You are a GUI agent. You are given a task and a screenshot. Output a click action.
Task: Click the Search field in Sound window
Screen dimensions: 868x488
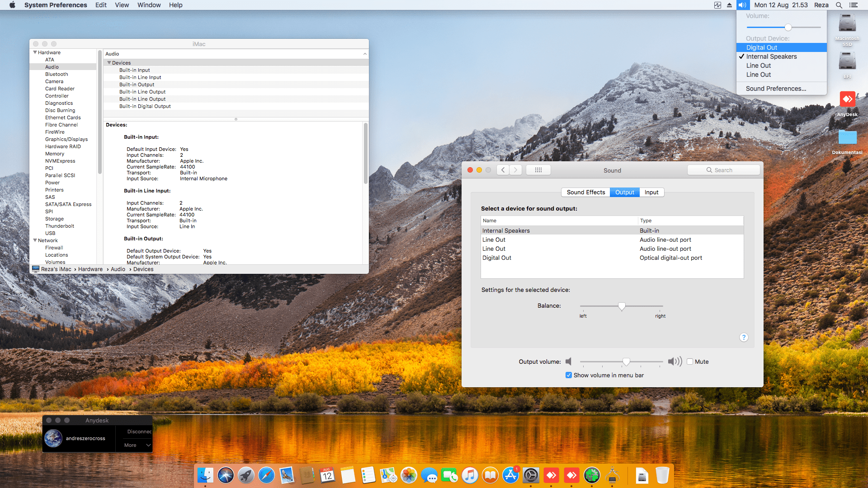723,170
